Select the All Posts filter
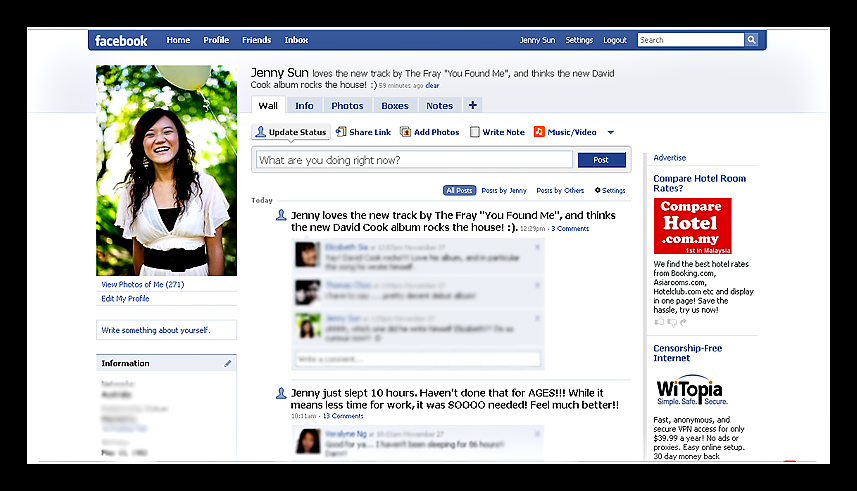 459,190
